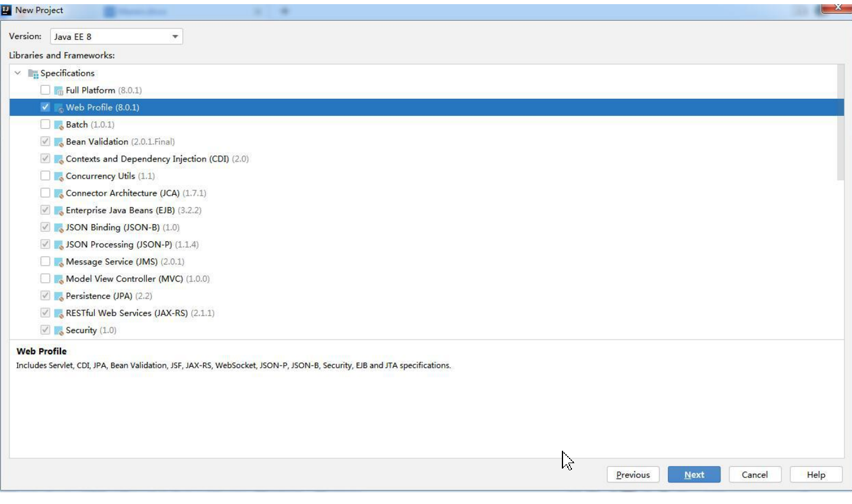Click the Bean Validation library icon

coord(59,142)
